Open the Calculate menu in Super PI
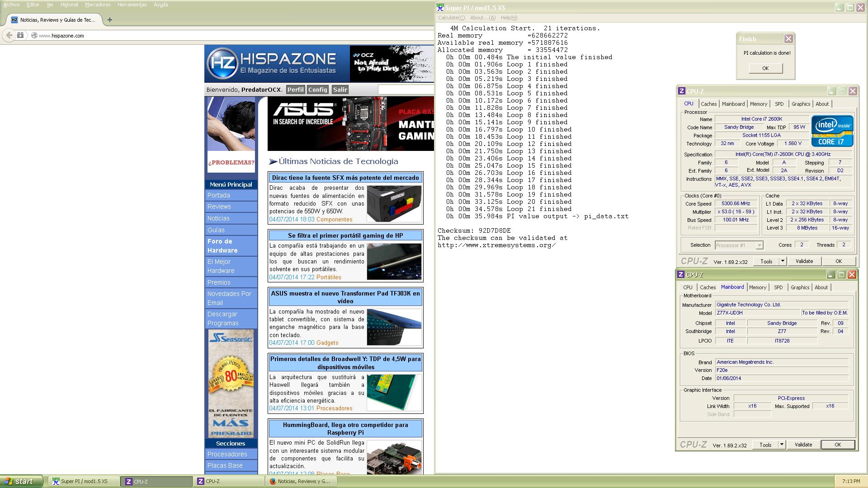This screenshot has width=868, height=488. (451, 18)
